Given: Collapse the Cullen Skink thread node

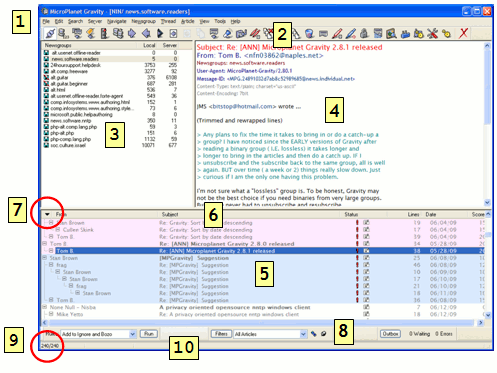Looking at the screenshot, I should click(58, 230).
